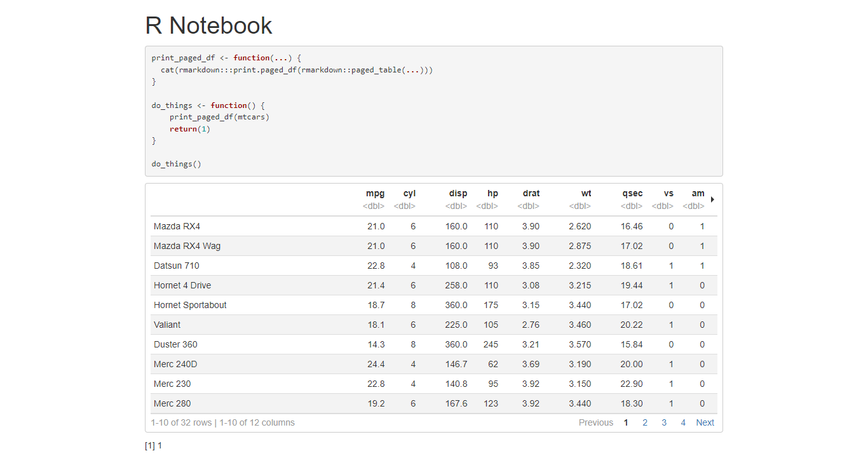Select the Valiant row in the table

pyautogui.click(x=166, y=325)
